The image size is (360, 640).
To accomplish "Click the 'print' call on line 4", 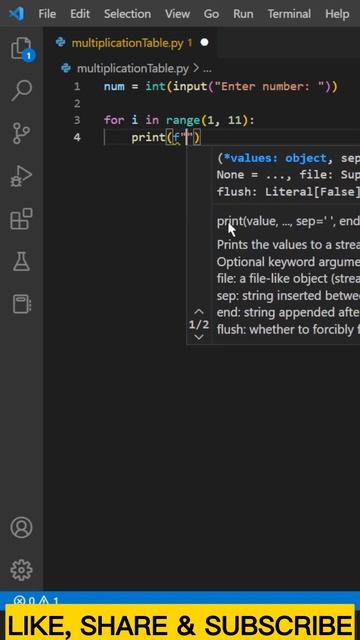I will [x=148, y=138].
